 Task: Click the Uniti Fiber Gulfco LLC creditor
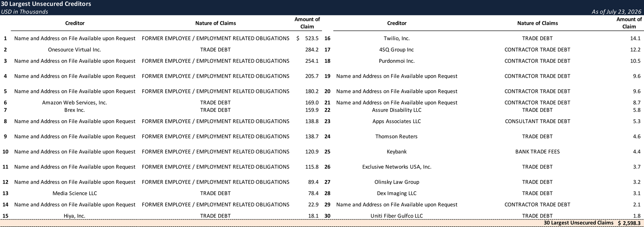point(397,216)
